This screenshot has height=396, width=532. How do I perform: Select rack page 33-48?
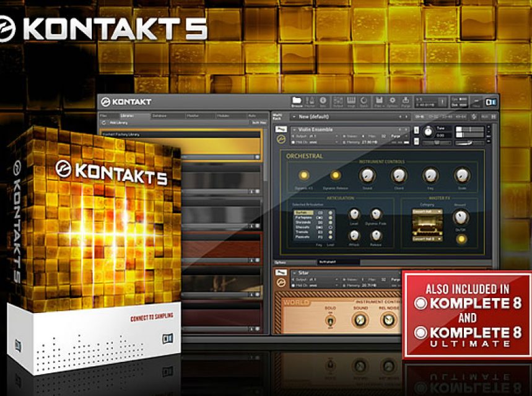pyautogui.click(x=447, y=117)
